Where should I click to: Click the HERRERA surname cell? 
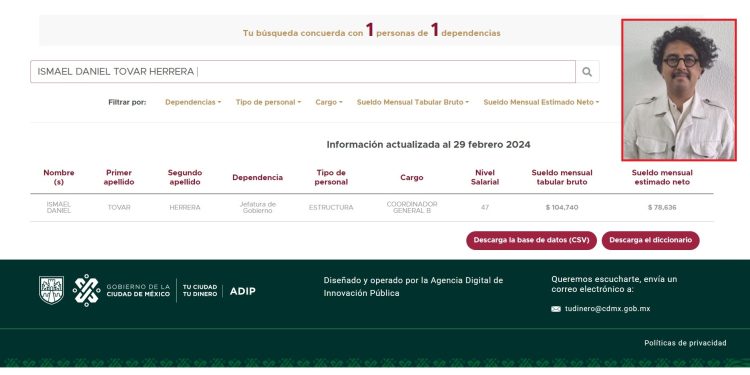pos(185,208)
